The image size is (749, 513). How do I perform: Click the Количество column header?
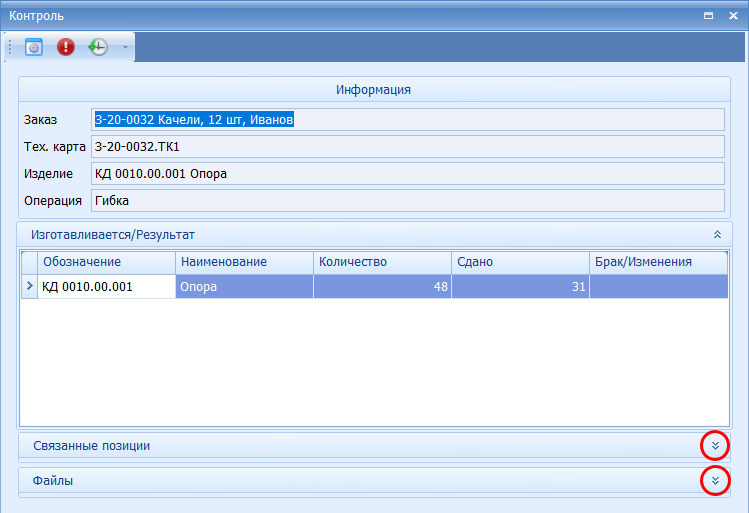pos(381,262)
